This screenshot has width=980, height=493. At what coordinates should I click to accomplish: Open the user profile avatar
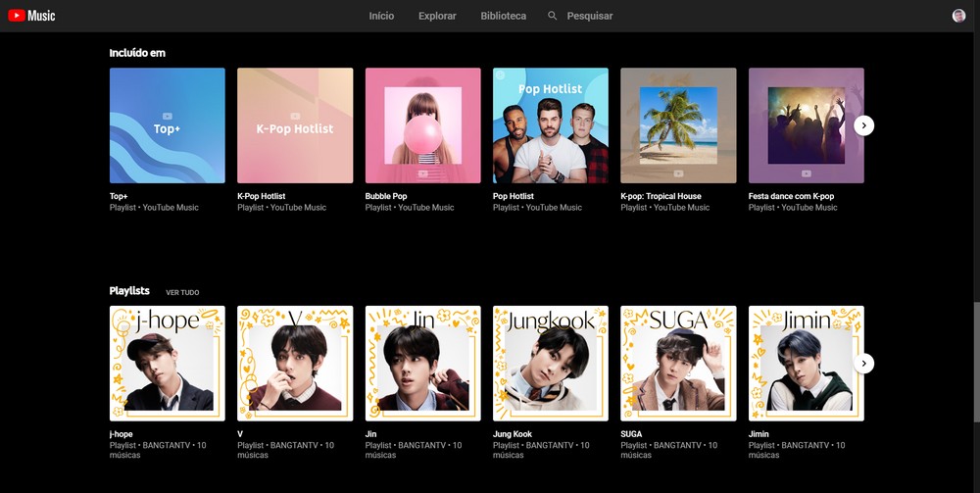tap(958, 16)
